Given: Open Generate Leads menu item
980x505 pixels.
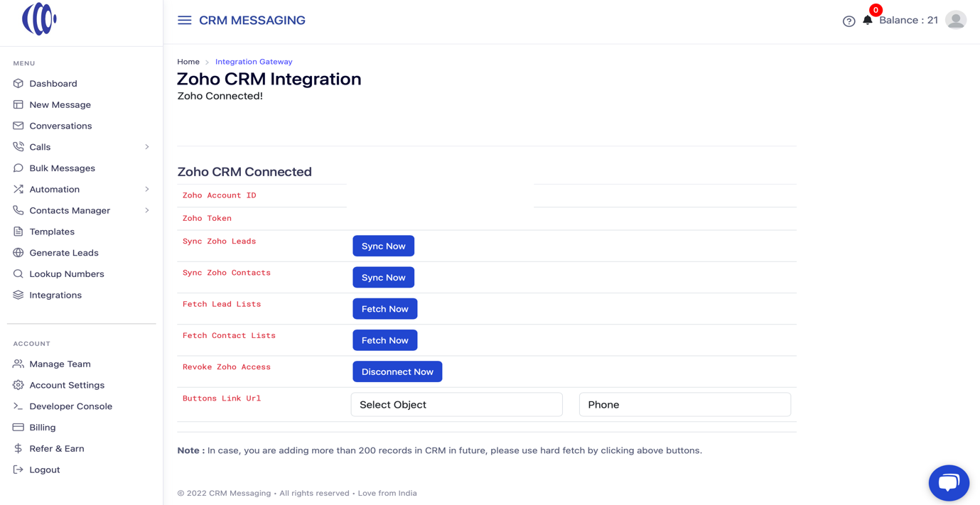Looking at the screenshot, I should (x=64, y=253).
